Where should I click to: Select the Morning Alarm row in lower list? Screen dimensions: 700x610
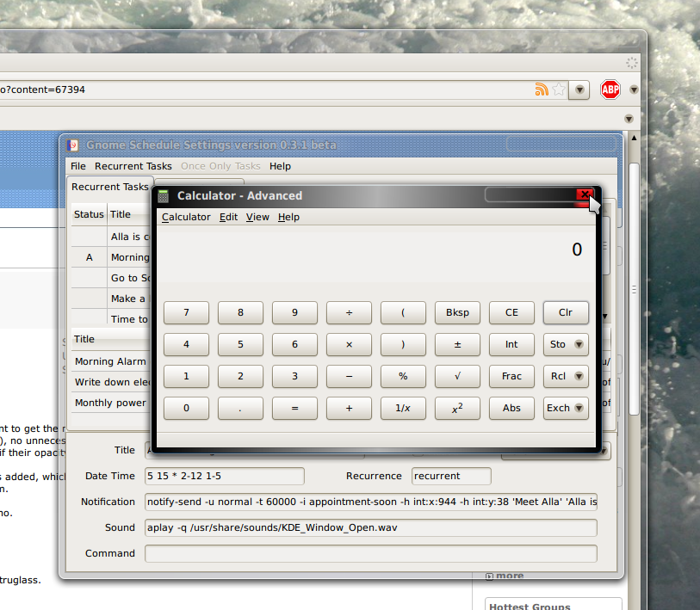coord(111,361)
